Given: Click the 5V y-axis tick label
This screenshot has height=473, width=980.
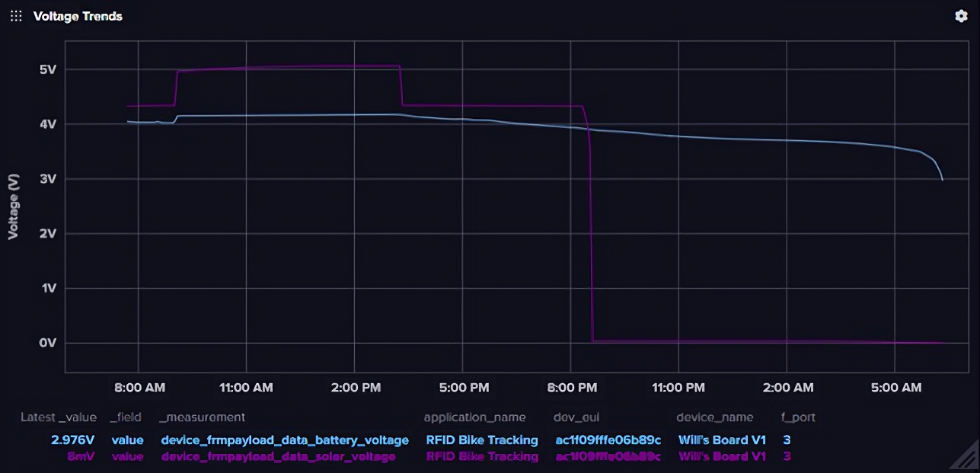Looking at the screenshot, I should 48,69.
